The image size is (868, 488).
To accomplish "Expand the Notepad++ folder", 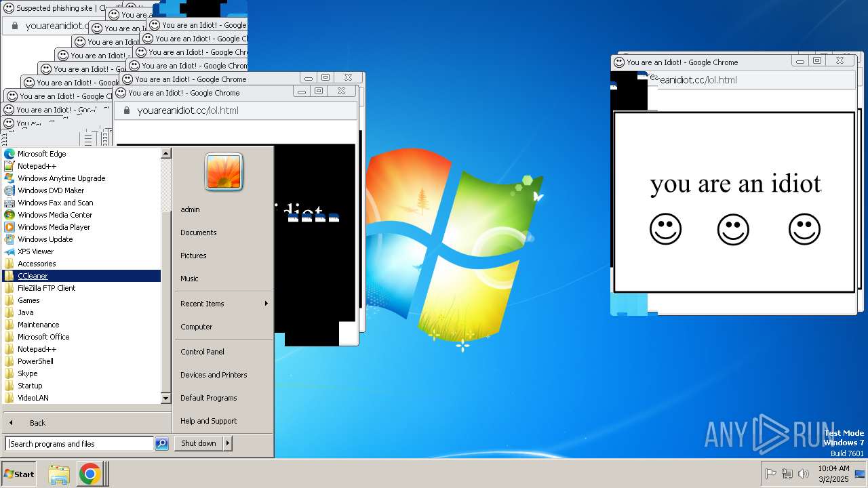I will tap(81, 349).
